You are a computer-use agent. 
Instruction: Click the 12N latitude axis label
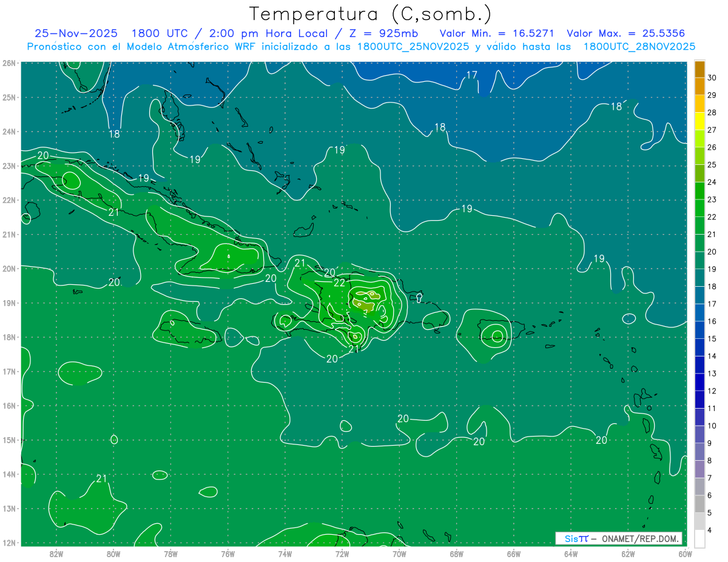(x=9, y=543)
